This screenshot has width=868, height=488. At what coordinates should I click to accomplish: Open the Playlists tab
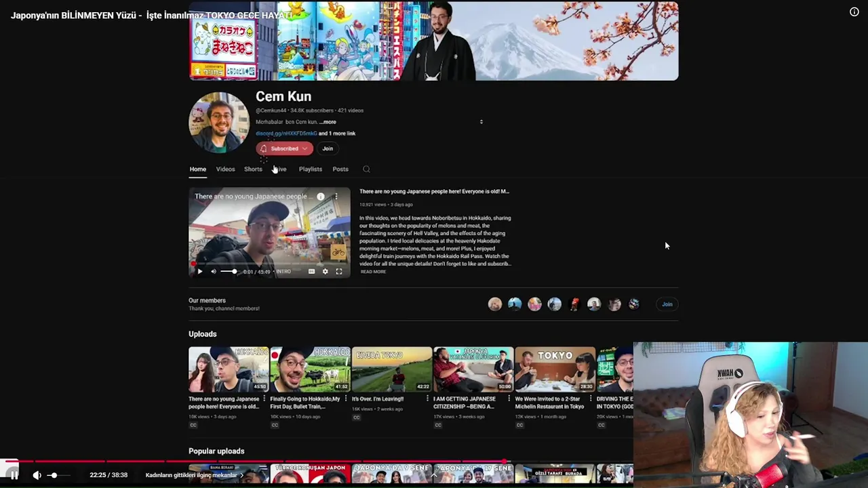tap(311, 169)
